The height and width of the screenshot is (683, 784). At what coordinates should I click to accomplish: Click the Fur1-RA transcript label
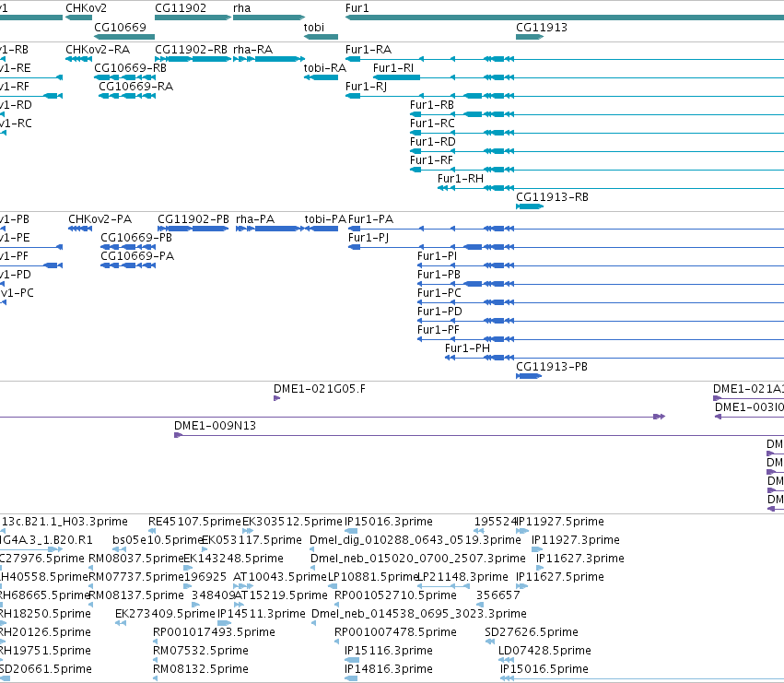(369, 50)
